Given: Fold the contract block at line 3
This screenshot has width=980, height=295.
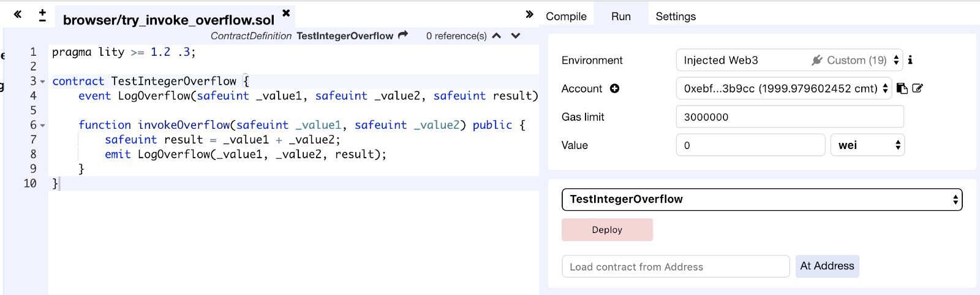Looking at the screenshot, I should (x=43, y=82).
